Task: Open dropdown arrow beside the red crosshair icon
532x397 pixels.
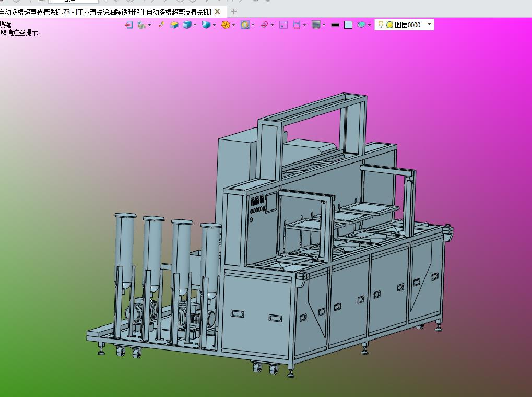Action: coord(272,25)
